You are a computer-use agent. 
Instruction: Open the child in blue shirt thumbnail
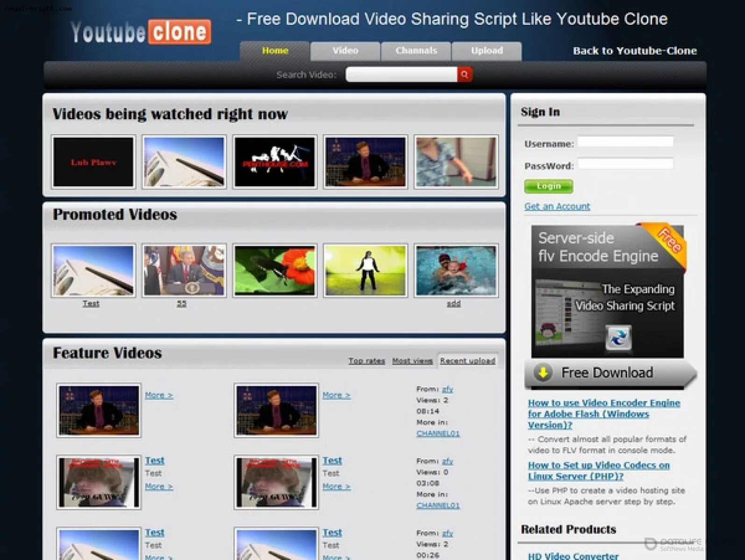(456, 162)
